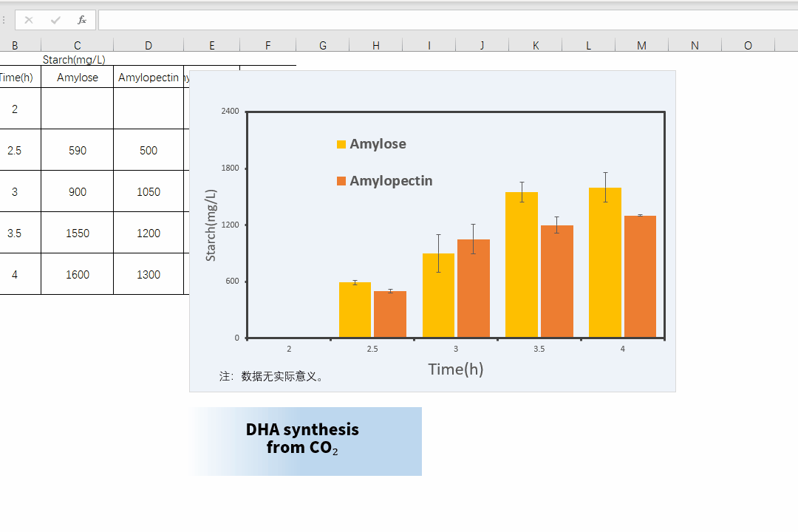The height and width of the screenshot is (532, 798).
Task: Click the enter checkmark formula bar icon
Action: (55, 21)
